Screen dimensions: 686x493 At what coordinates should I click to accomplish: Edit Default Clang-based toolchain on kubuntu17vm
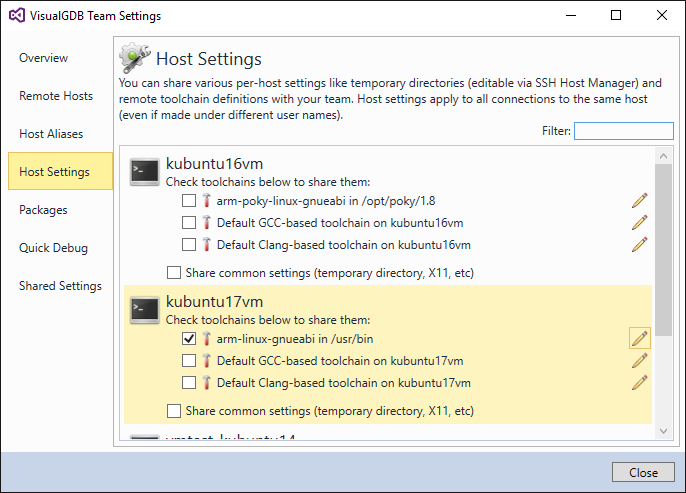[x=639, y=382]
